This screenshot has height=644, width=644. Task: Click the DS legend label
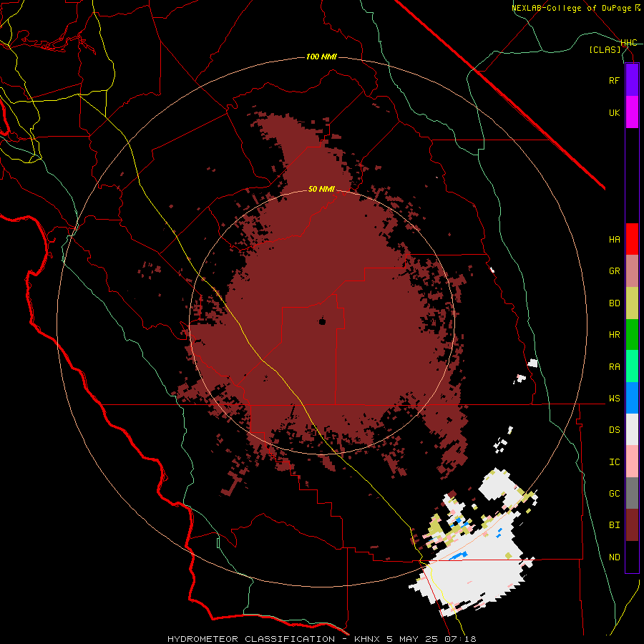pos(614,430)
